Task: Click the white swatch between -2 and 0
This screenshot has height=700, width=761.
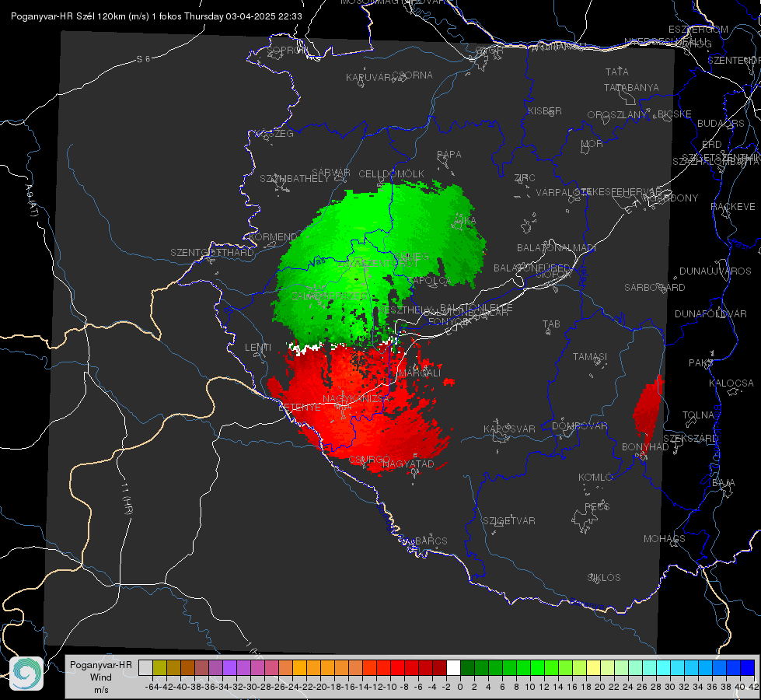Action: 453,667
